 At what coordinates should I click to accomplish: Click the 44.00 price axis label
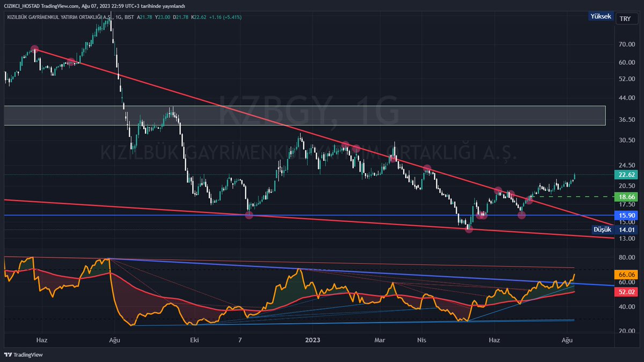[x=627, y=98]
